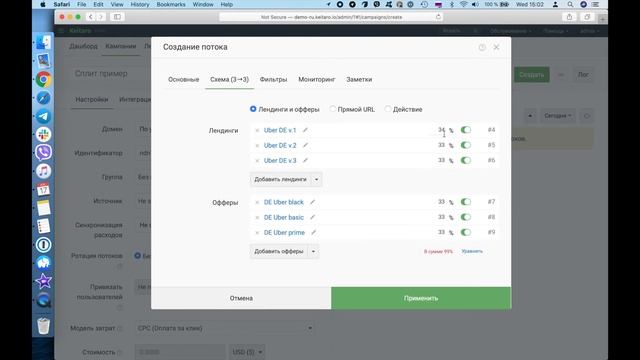Open the USD currency dropdown

(x=247, y=352)
